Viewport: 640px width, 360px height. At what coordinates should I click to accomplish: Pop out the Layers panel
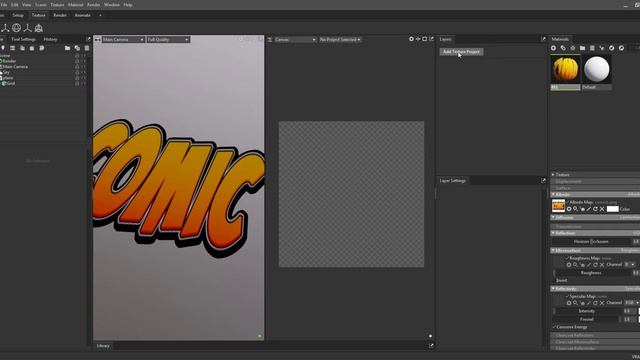tap(543, 39)
